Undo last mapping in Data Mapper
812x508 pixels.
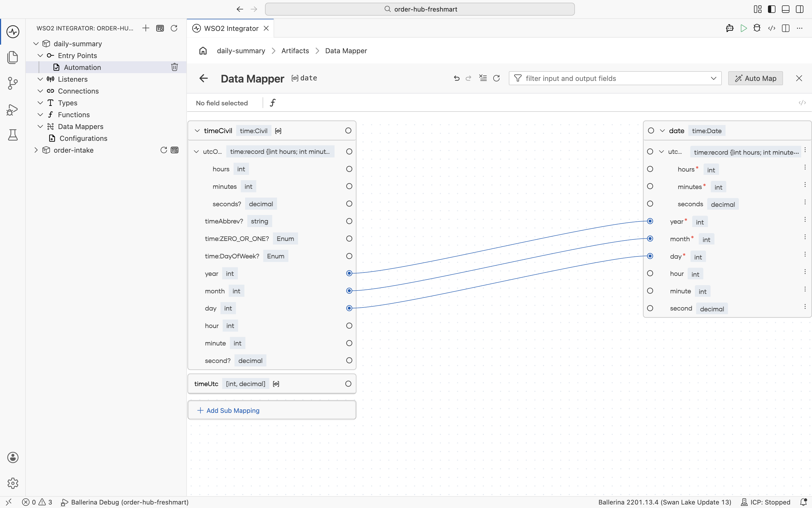click(456, 78)
